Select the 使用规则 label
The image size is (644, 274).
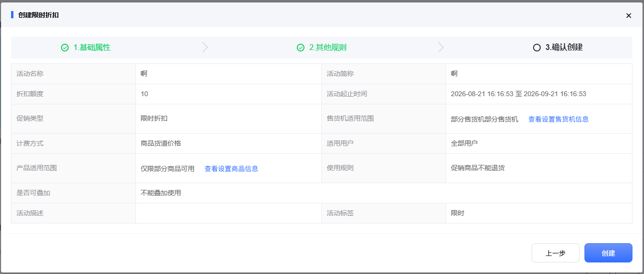340,168
